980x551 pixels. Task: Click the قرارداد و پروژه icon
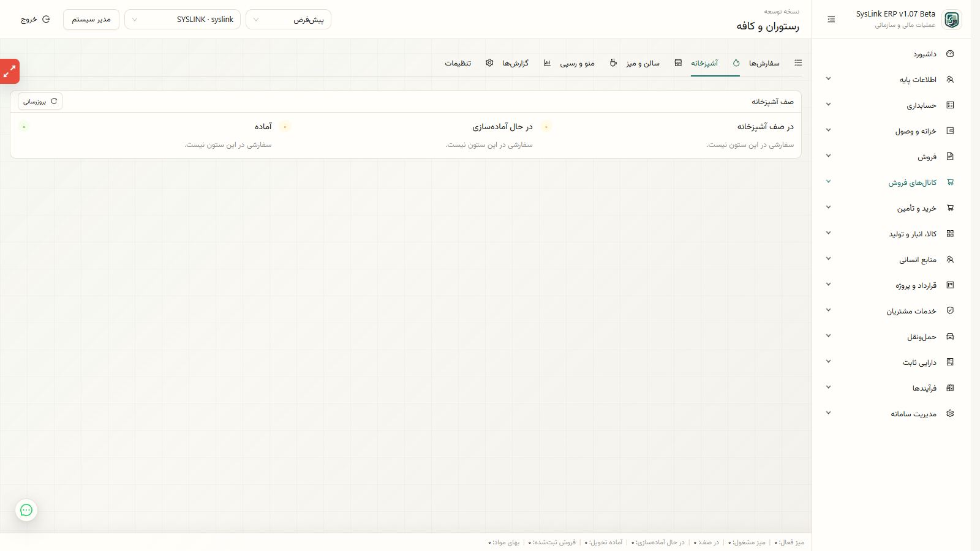(x=950, y=285)
